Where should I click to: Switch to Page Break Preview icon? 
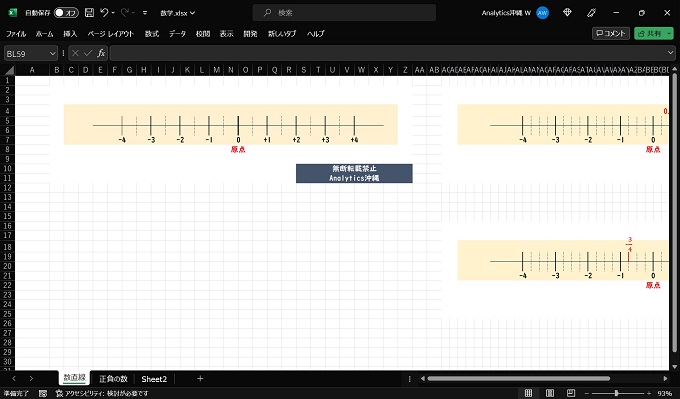571,393
